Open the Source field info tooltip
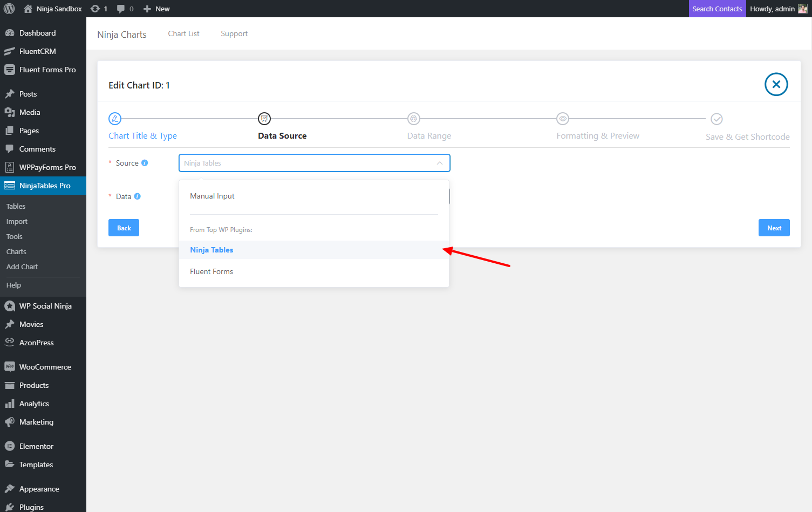Screen dimensions: 812x512 click(x=145, y=162)
